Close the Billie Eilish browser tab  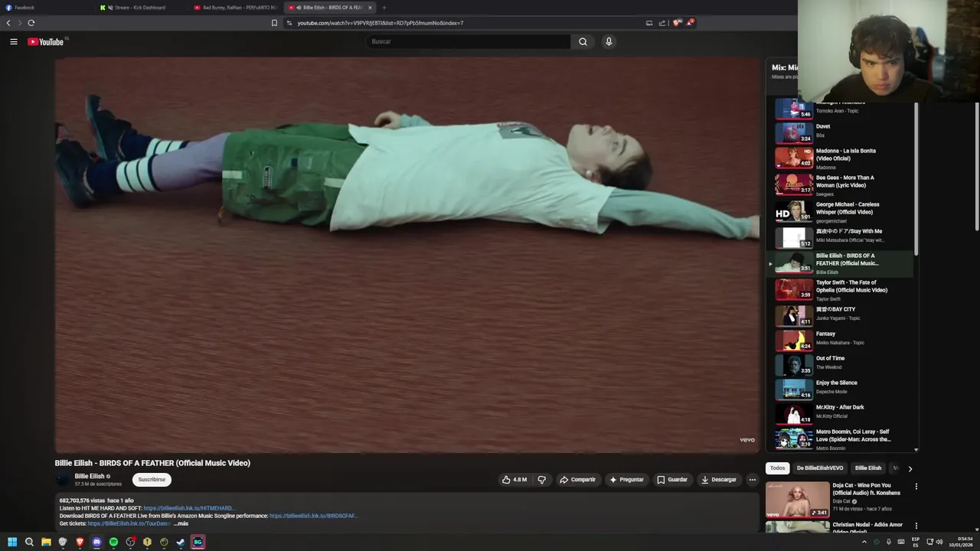(370, 8)
